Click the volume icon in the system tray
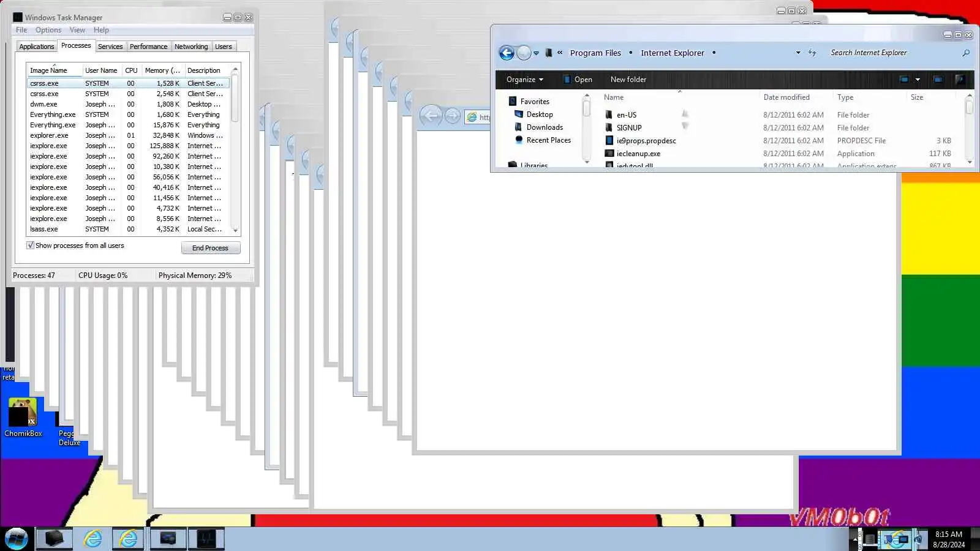The image size is (980, 551). [918, 539]
